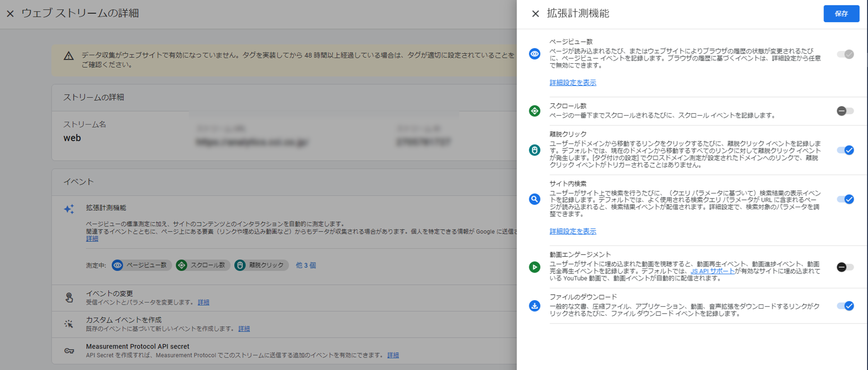
Task: Close the 拡張計測機能 panel
Action: [535, 14]
